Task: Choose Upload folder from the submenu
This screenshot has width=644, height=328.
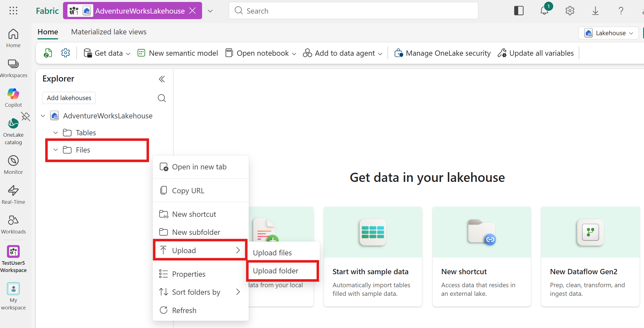Action: [276, 271]
